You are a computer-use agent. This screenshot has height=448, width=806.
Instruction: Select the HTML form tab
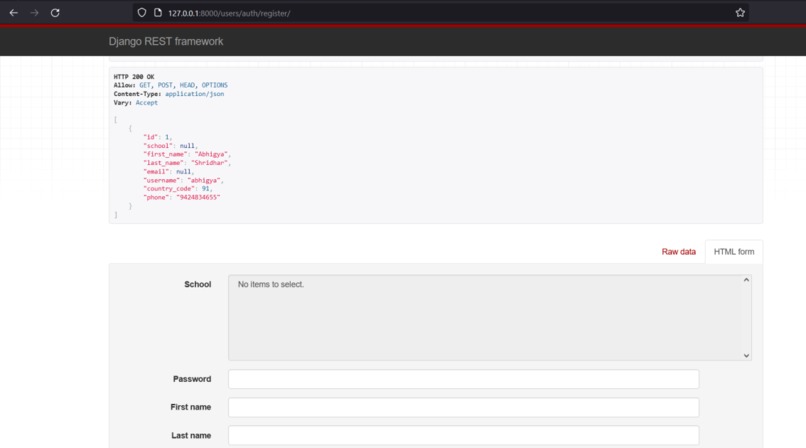coord(734,252)
